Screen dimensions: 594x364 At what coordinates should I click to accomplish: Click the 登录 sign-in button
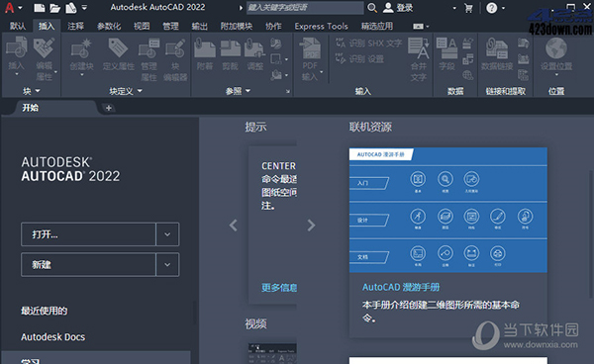coord(398,8)
